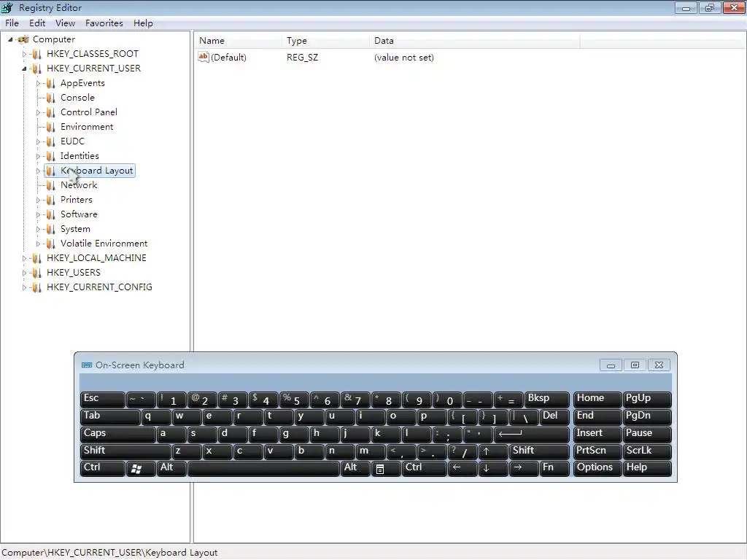This screenshot has width=747, height=560.
Task: Click the Options key on keyboard
Action: click(597, 469)
